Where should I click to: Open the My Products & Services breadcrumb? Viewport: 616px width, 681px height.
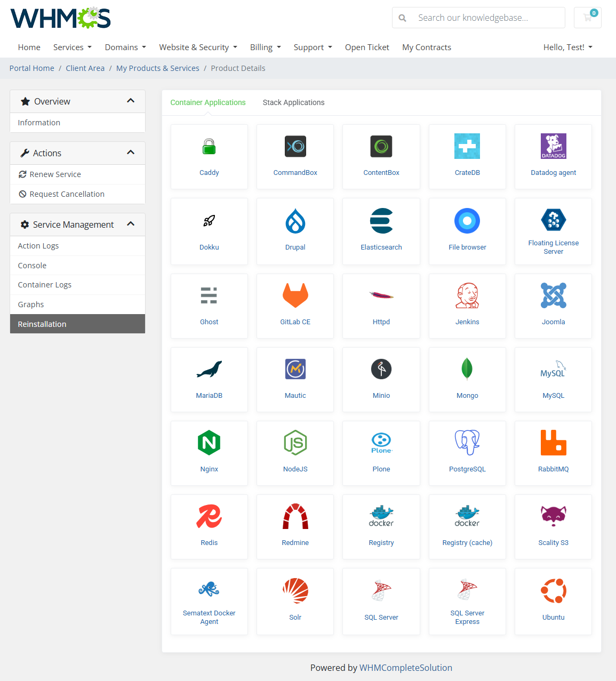158,68
